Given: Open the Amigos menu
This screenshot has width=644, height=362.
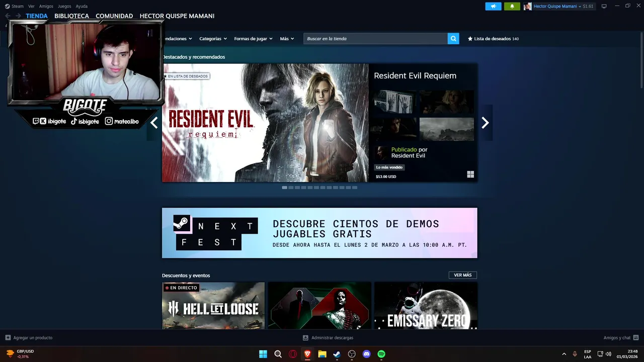Looking at the screenshot, I should coord(46,6).
